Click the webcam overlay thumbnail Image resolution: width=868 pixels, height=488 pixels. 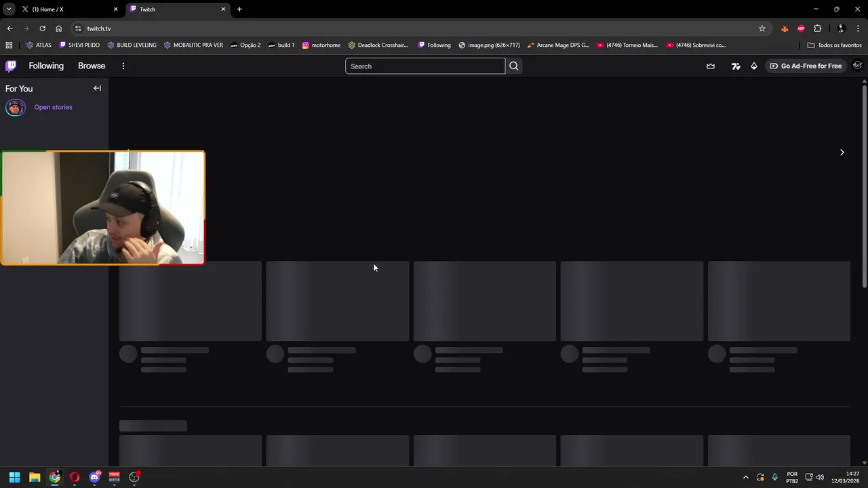(x=102, y=207)
